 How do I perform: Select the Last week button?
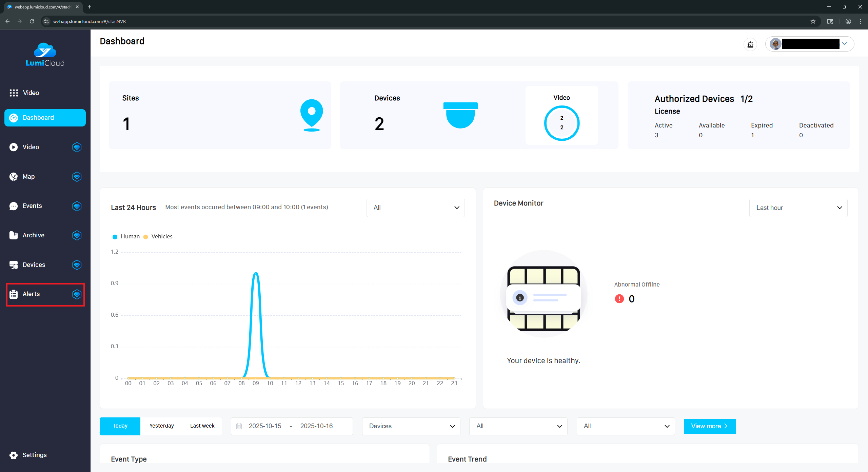point(202,426)
